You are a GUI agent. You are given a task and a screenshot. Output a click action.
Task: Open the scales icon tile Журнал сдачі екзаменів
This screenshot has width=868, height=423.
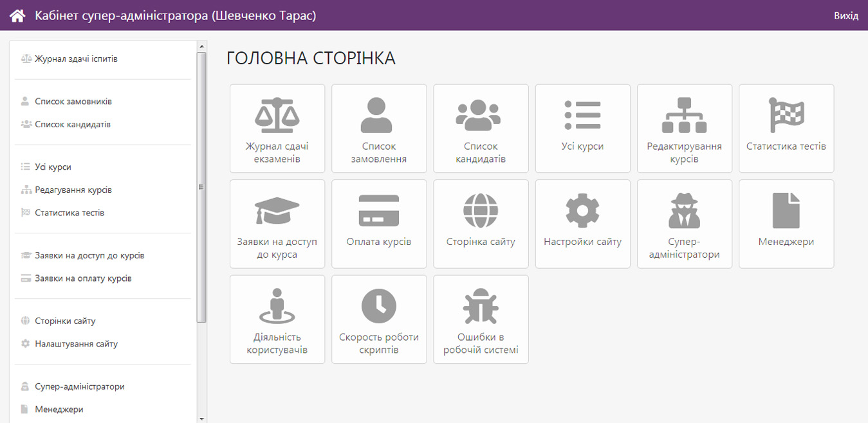tap(277, 129)
